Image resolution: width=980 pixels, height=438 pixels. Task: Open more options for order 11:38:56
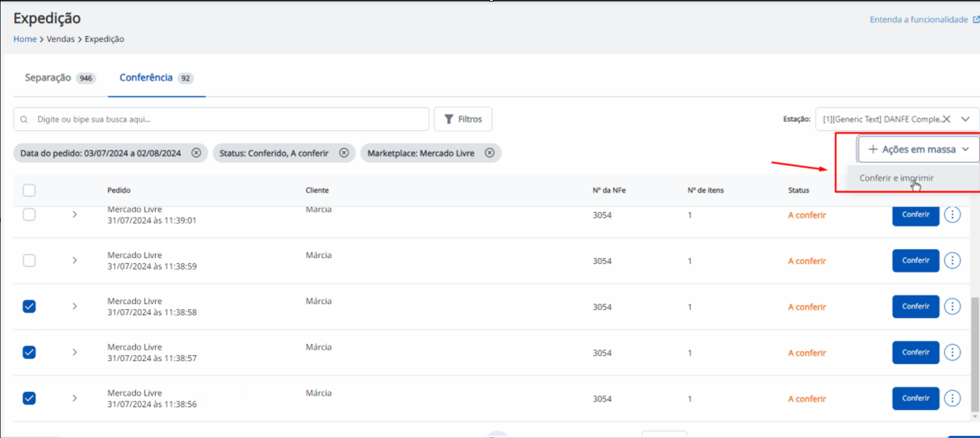pyautogui.click(x=952, y=398)
